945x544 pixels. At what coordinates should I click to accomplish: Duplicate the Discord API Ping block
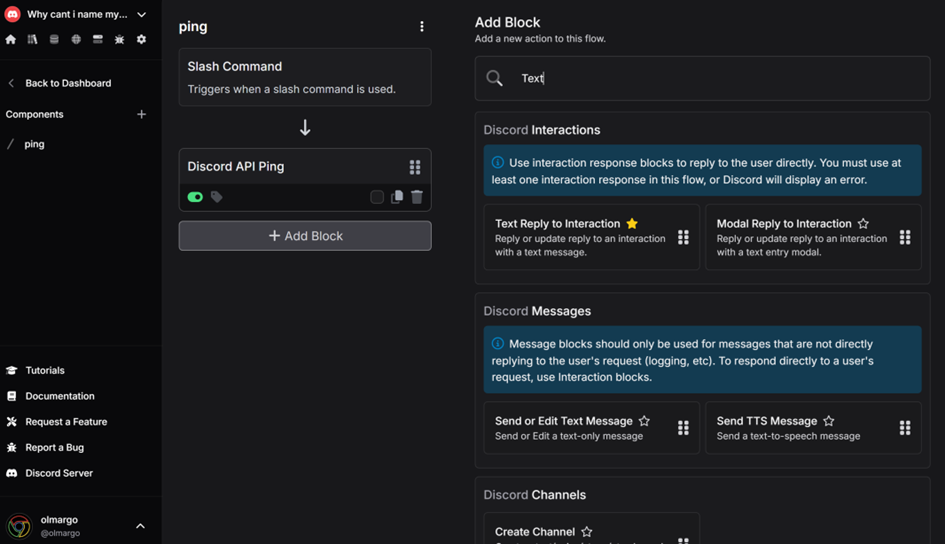397,197
